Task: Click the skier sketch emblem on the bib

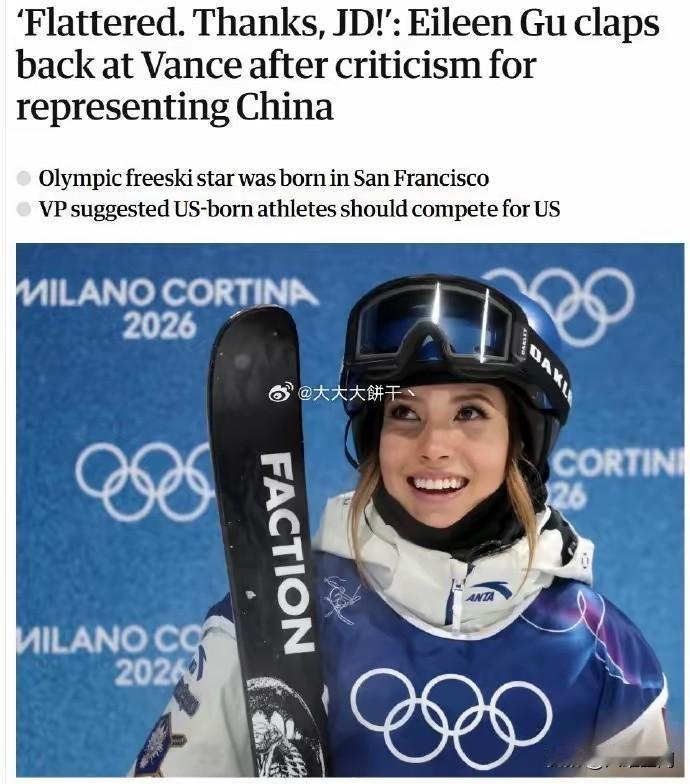Action: coord(342,600)
